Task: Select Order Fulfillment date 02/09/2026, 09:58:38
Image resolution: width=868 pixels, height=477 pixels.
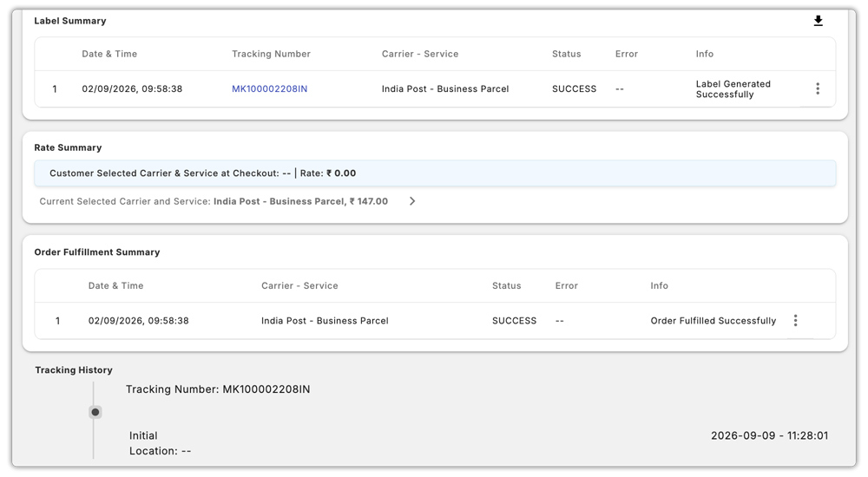Action: click(x=138, y=321)
